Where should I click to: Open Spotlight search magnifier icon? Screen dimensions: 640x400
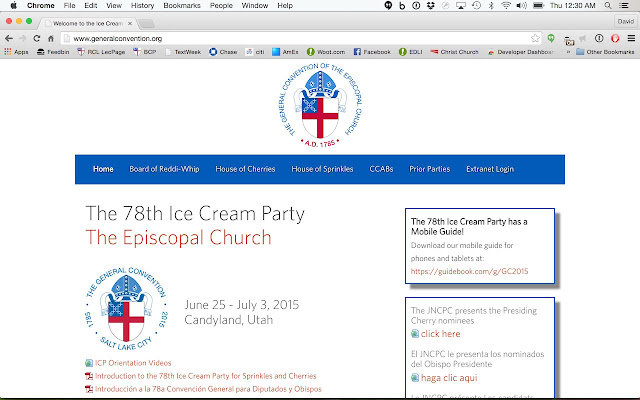coord(608,5)
